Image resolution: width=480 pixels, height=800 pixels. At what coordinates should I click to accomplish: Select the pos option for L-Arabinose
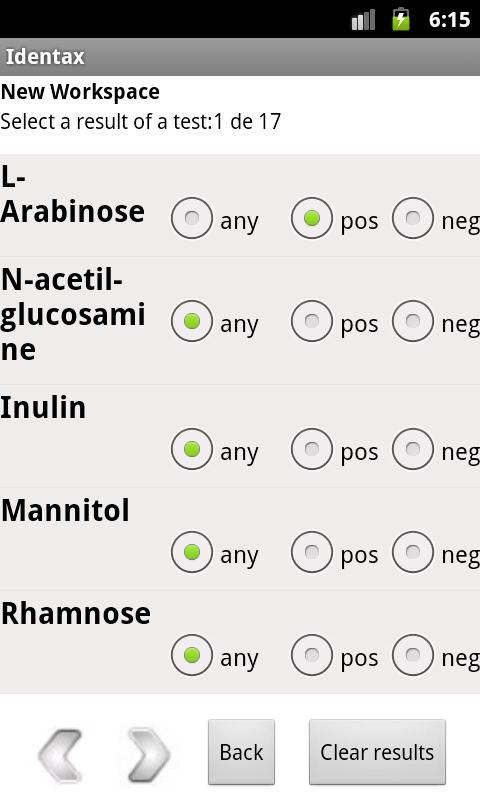312,218
